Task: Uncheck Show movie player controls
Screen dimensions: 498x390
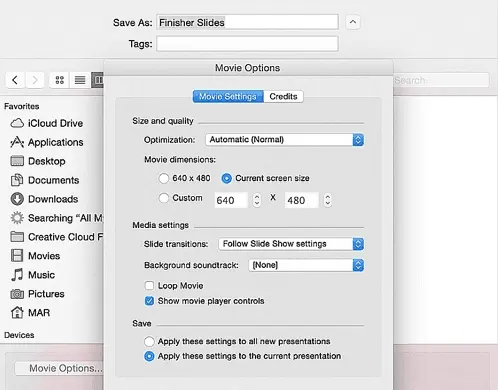Action: tap(149, 301)
